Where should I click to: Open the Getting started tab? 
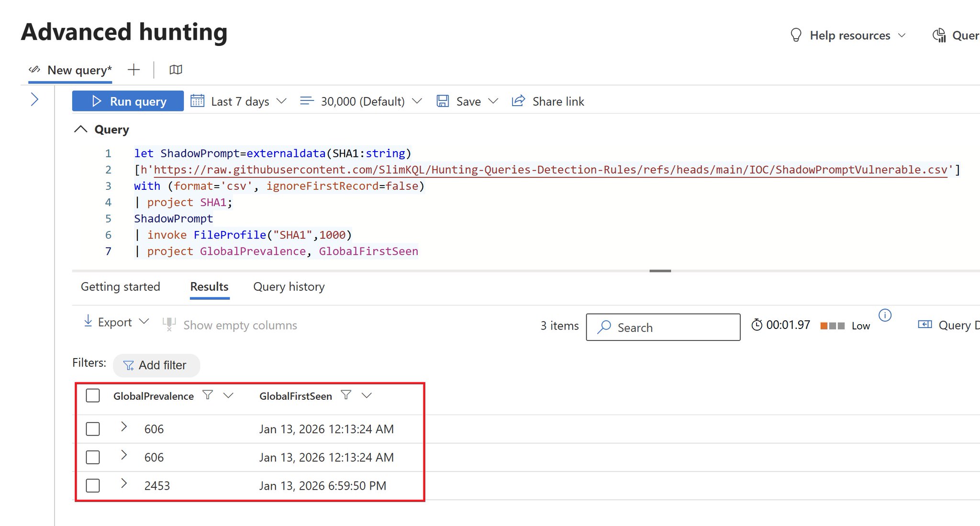(x=120, y=286)
